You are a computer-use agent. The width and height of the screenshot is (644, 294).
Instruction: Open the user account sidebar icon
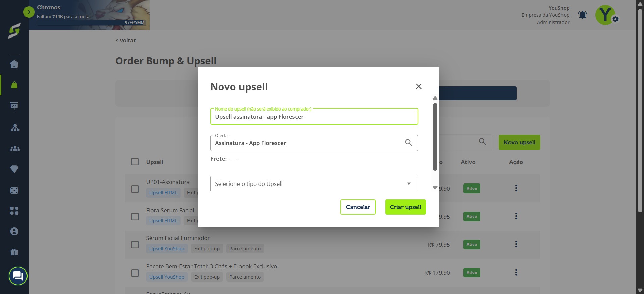click(14, 231)
